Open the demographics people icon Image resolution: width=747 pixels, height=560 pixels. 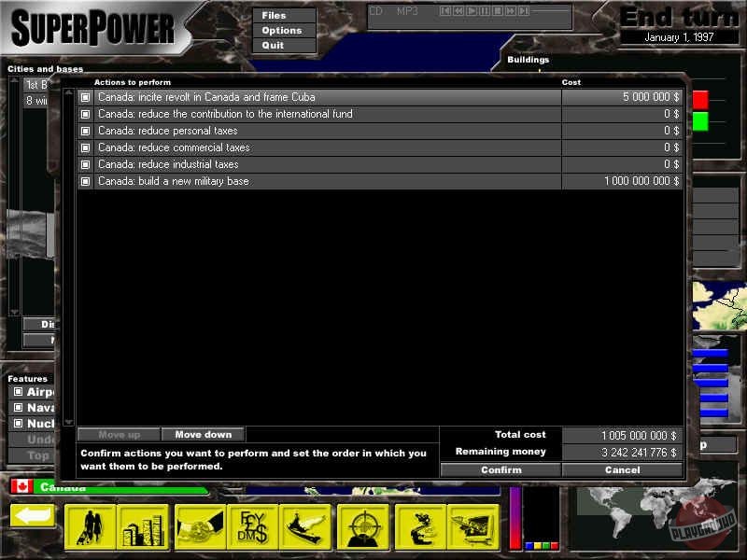[91, 526]
